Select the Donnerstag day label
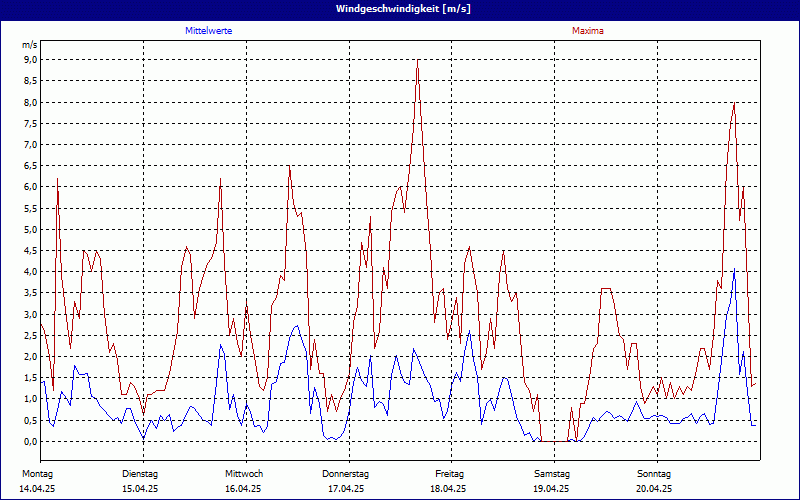 (x=346, y=473)
